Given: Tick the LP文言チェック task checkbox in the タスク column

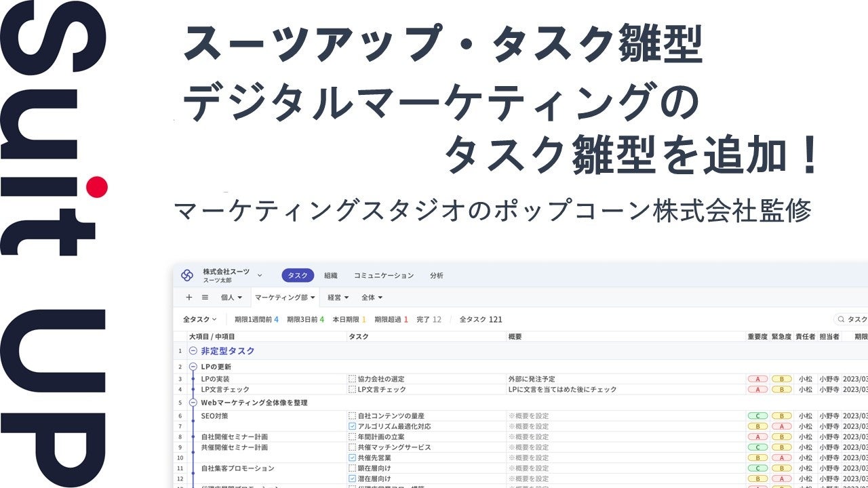Looking at the screenshot, I should point(352,390).
